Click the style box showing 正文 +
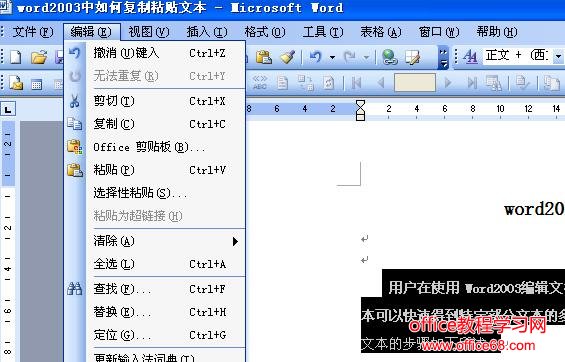Screen dimensions: 565x362 click(517, 56)
